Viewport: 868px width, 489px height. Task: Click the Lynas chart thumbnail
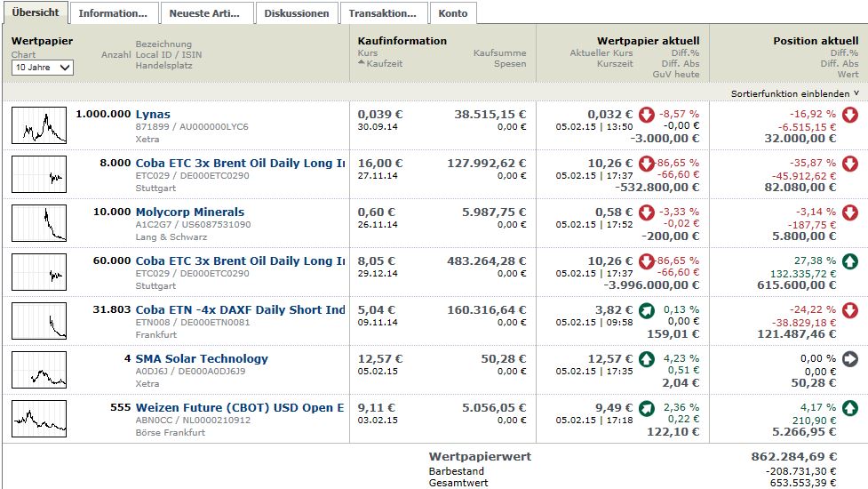tap(39, 125)
